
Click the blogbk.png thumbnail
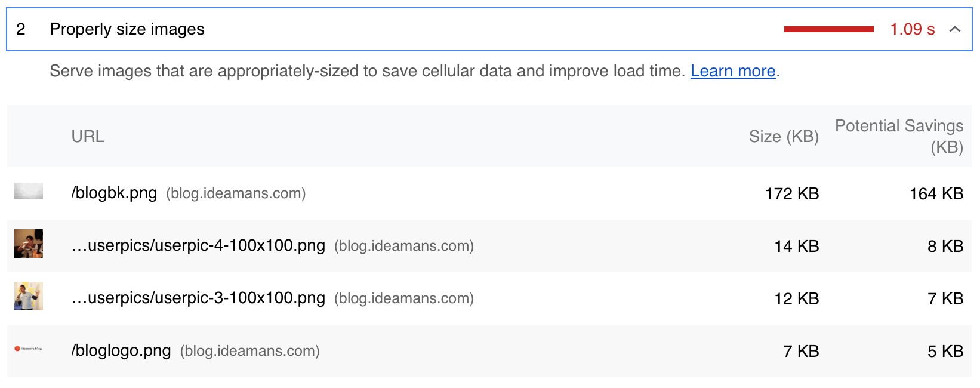click(x=29, y=191)
